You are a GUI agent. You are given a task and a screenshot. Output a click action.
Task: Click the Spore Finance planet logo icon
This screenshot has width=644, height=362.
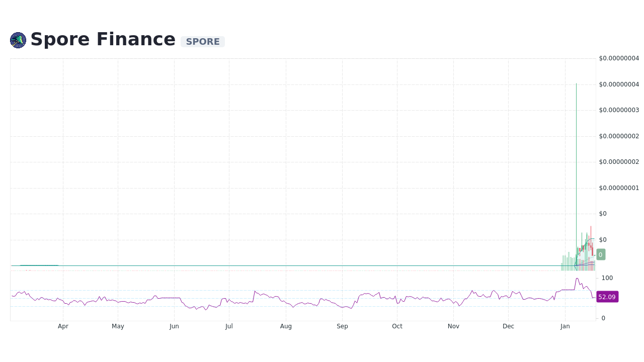pyautogui.click(x=18, y=40)
